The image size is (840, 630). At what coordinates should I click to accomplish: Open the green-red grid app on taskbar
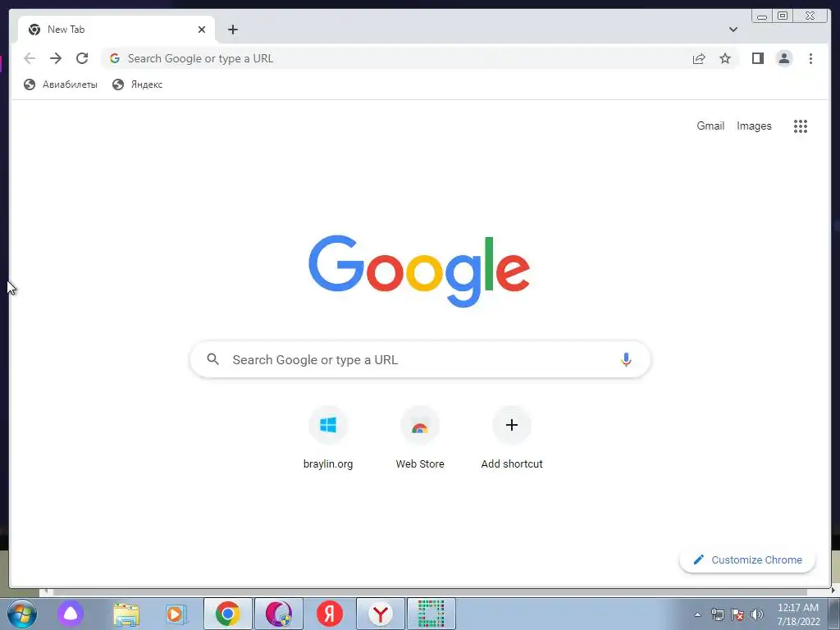[431, 614]
